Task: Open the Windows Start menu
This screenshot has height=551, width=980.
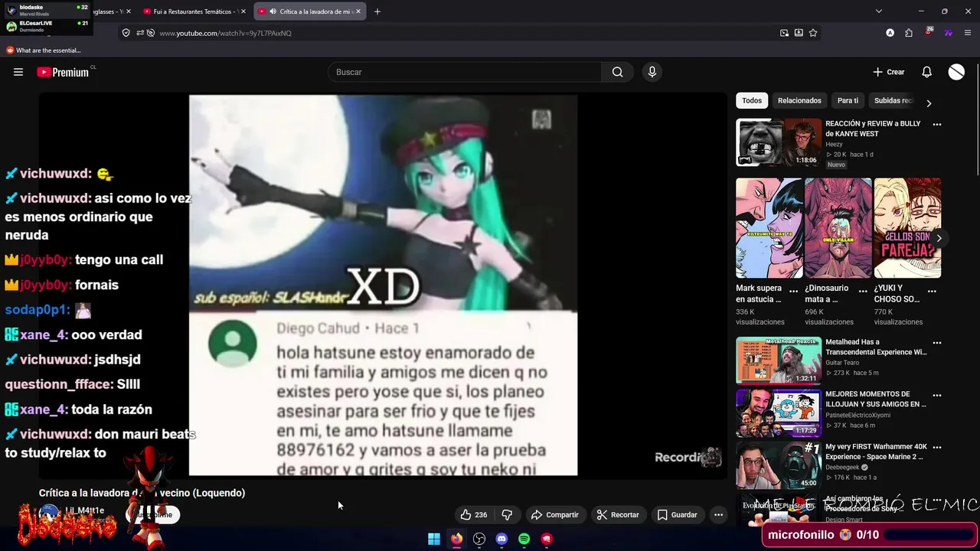Action: tap(434, 539)
